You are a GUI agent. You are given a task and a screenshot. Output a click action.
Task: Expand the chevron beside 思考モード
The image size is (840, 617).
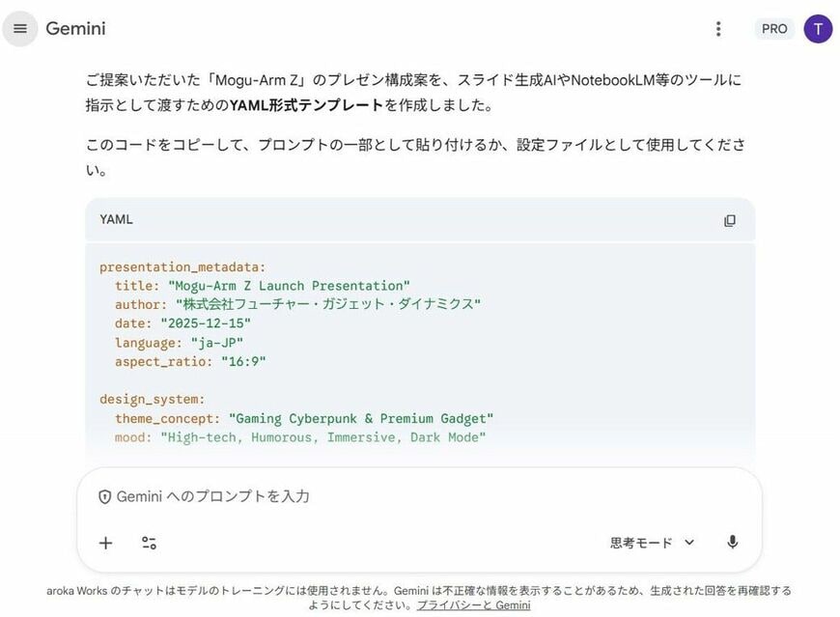688,543
